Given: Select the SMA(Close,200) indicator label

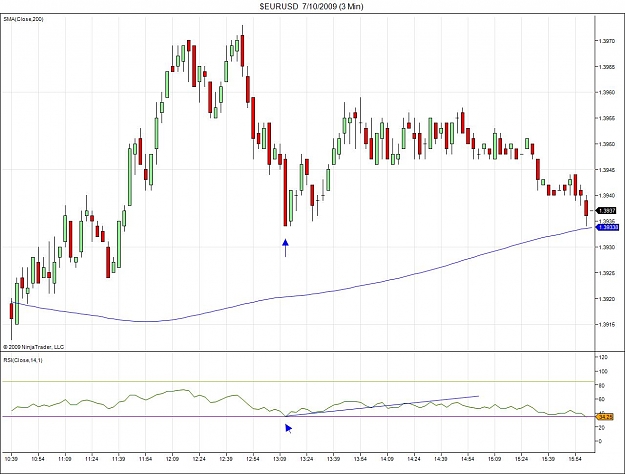Looking at the screenshot, I should [23, 19].
